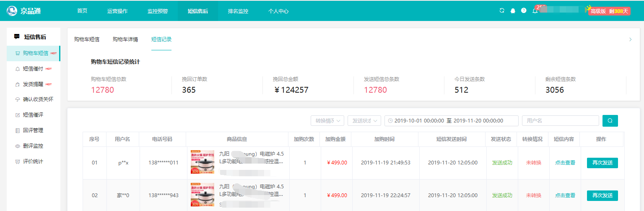Click 再次发送 for row 01
Image resolution: width=644 pixels, height=211 pixels.
[602, 163]
